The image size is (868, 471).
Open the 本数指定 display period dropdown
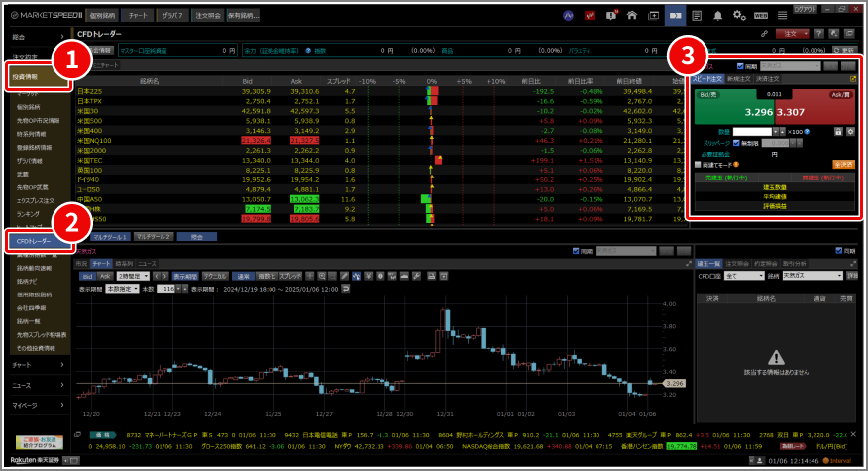pyautogui.click(x=122, y=289)
